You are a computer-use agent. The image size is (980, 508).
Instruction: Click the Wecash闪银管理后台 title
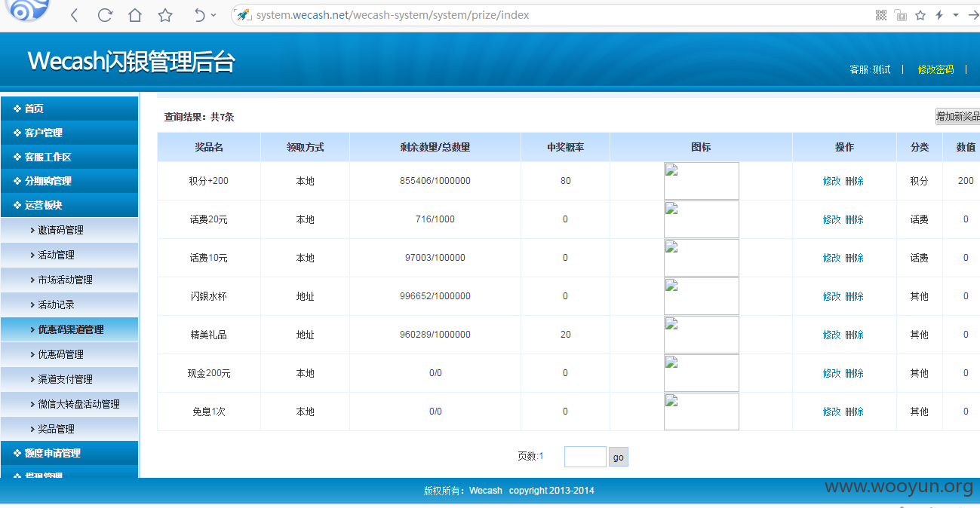(x=131, y=62)
